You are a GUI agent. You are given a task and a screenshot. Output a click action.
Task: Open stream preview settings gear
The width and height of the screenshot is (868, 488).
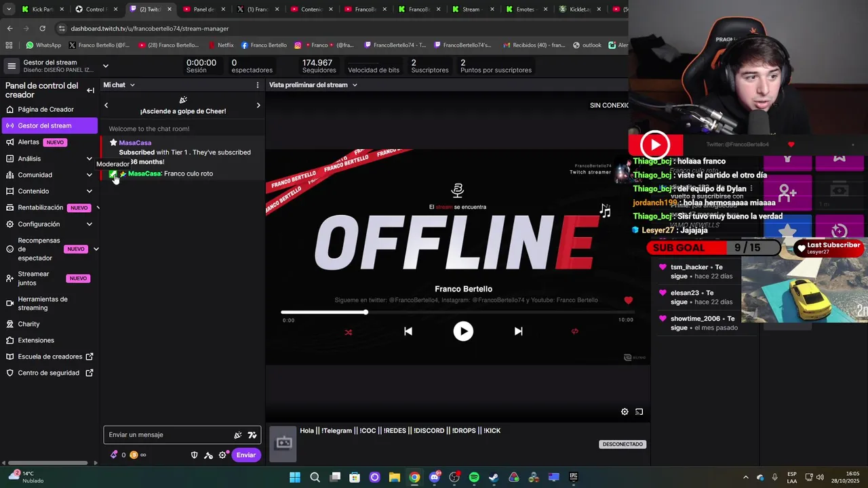[625, 411]
